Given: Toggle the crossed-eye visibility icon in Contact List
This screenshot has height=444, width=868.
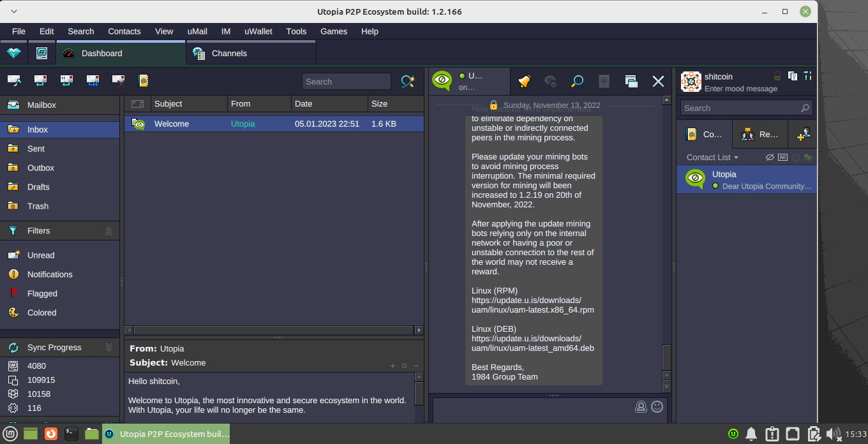Looking at the screenshot, I should (x=770, y=158).
